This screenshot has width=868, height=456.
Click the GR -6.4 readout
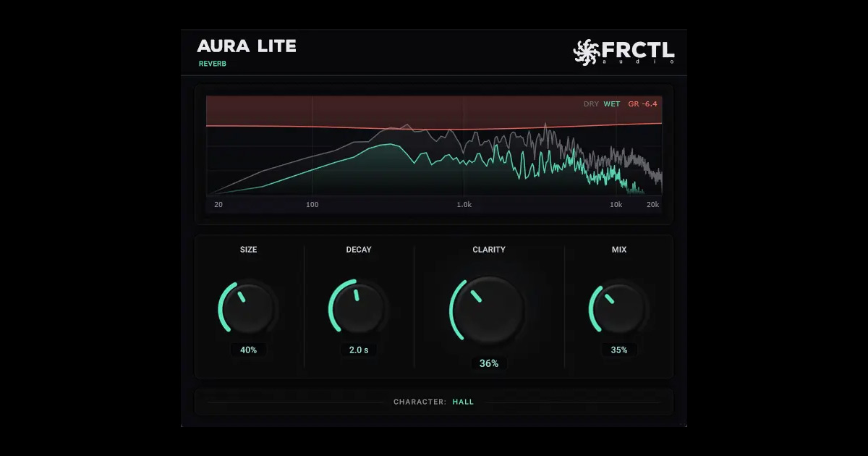coord(642,104)
